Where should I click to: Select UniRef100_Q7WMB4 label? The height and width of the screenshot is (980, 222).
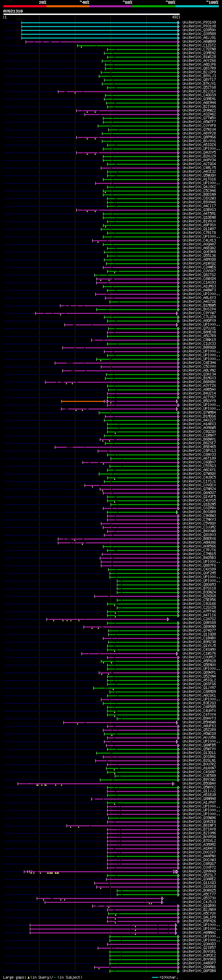pos(199,412)
